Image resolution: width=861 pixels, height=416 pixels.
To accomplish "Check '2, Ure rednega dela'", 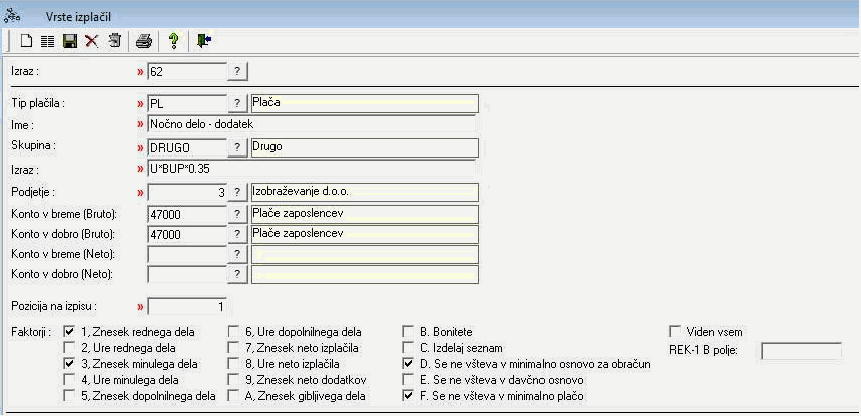I will click(x=69, y=347).
